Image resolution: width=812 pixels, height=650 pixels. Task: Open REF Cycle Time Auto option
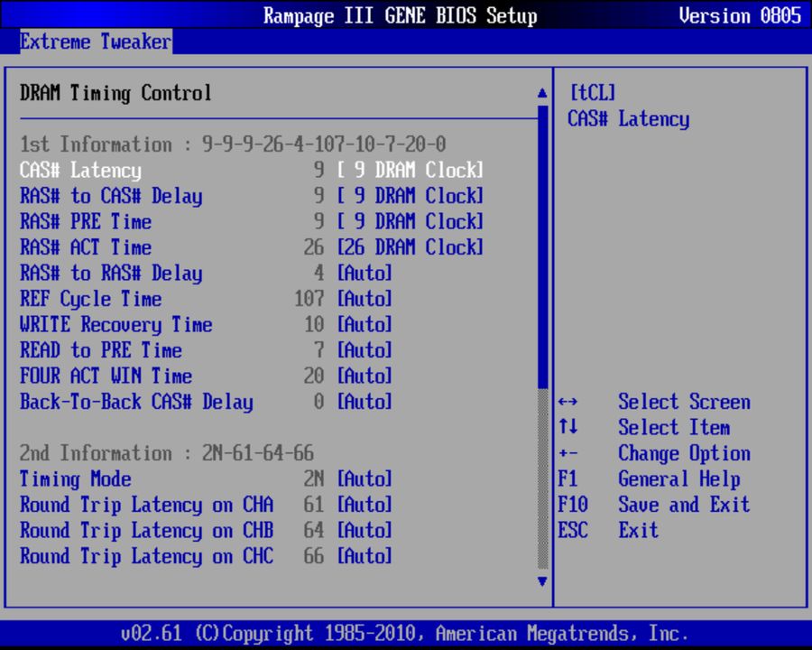364,299
